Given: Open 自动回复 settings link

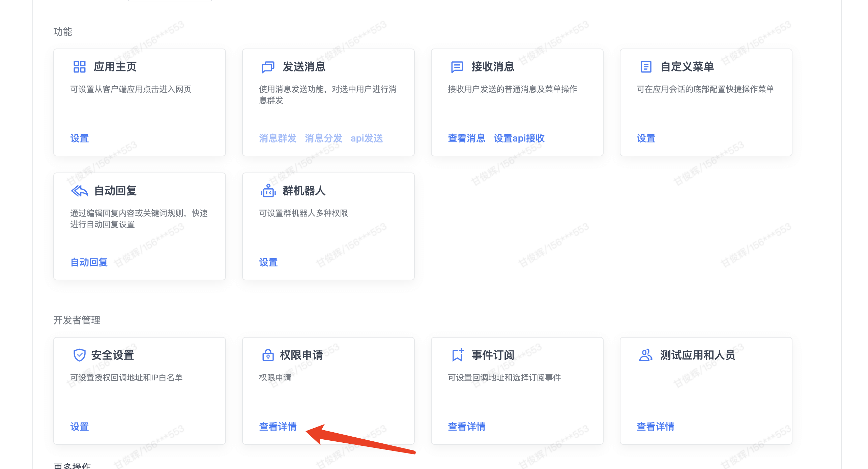Looking at the screenshot, I should coord(88,262).
